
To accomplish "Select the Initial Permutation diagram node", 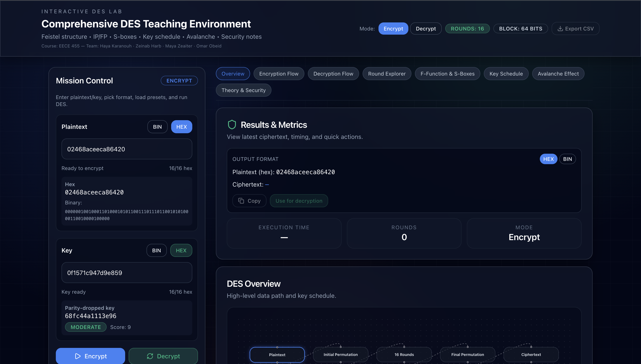I will 340,354.
